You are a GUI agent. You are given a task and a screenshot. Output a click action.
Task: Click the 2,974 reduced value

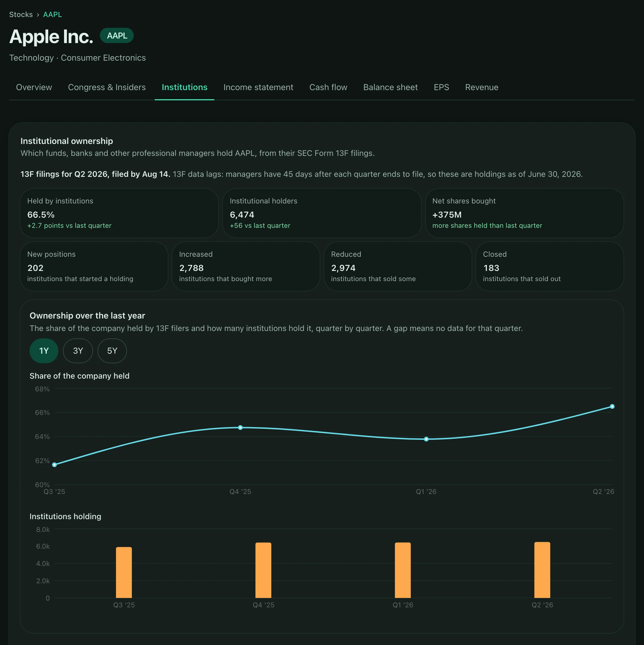[343, 268]
